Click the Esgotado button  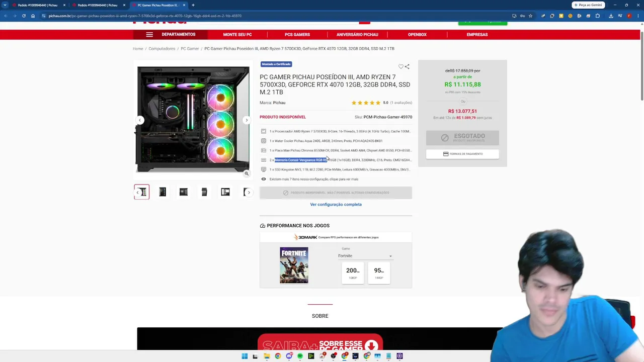[462, 137]
